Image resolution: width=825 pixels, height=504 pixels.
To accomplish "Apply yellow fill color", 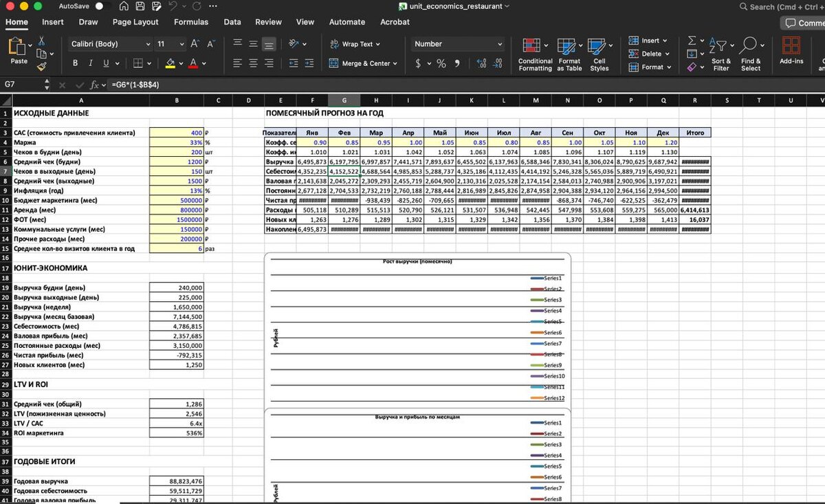I will pyautogui.click(x=170, y=63).
